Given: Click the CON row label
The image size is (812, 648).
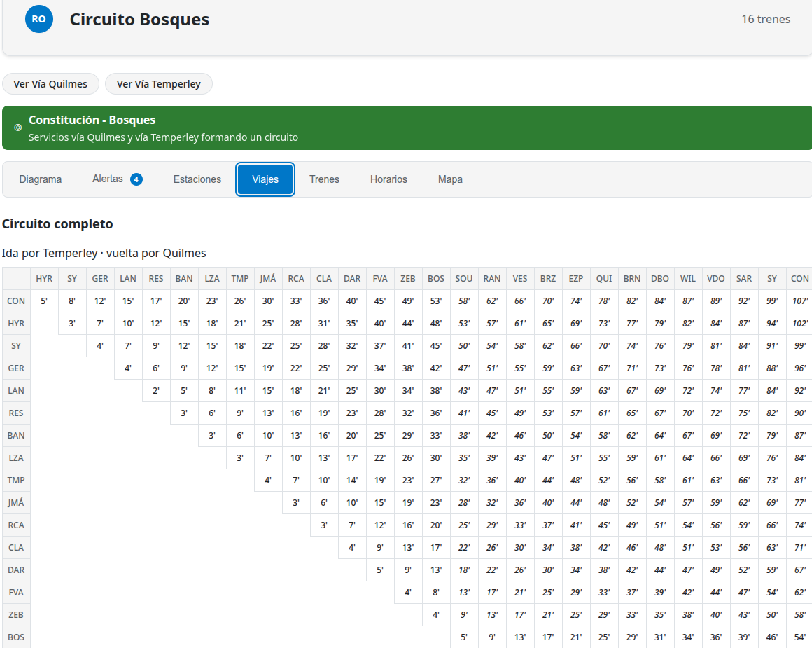Looking at the screenshot, I should tap(16, 301).
